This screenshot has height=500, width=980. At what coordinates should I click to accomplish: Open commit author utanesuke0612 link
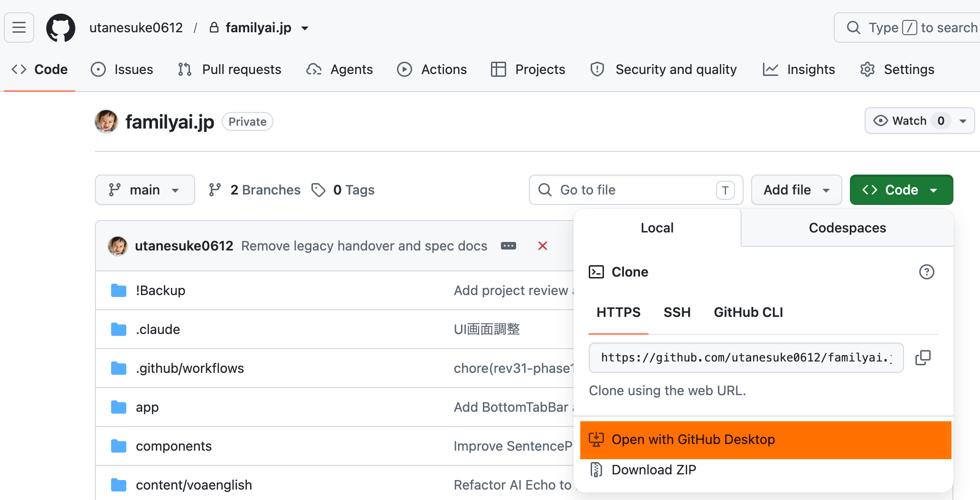click(x=184, y=246)
